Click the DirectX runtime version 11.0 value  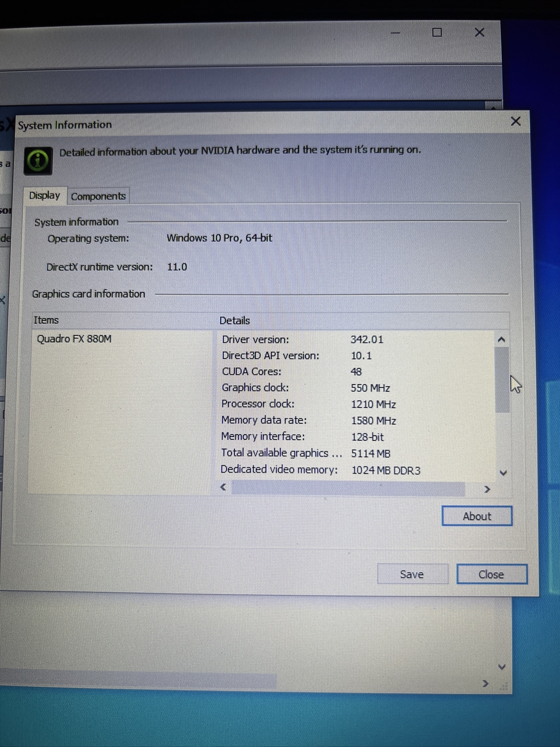pos(177,267)
